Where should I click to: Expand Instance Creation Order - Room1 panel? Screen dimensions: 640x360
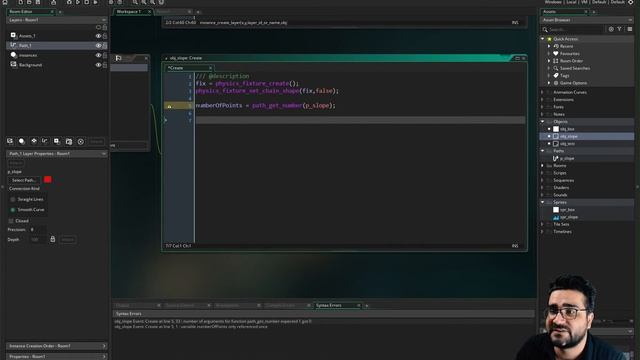104,346
